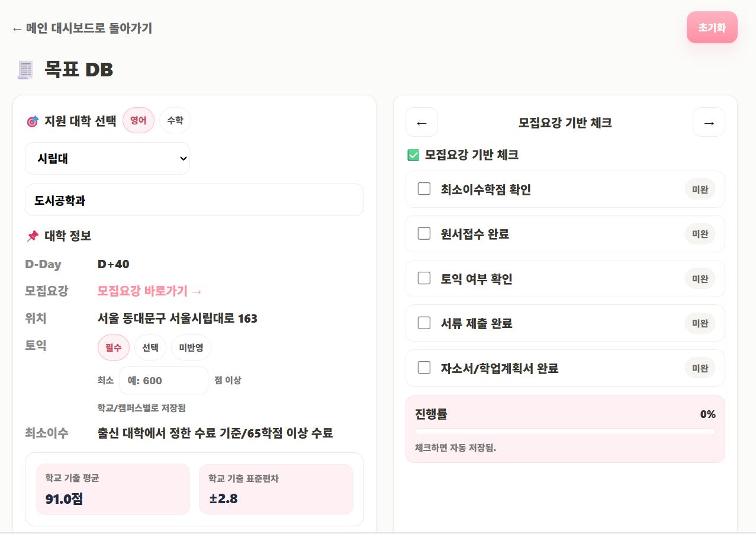Click the green check icon beside 모집요강 기반 체크
756x534 pixels.
tap(413, 155)
